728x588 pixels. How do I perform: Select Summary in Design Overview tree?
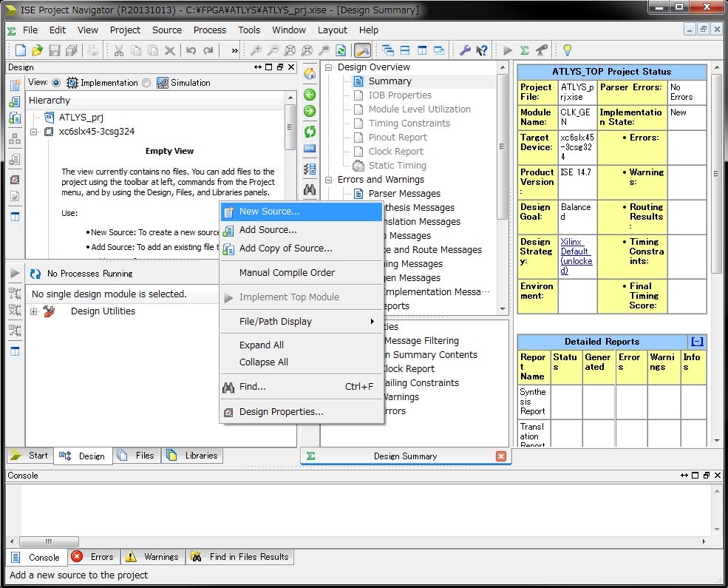pos(389,81)
